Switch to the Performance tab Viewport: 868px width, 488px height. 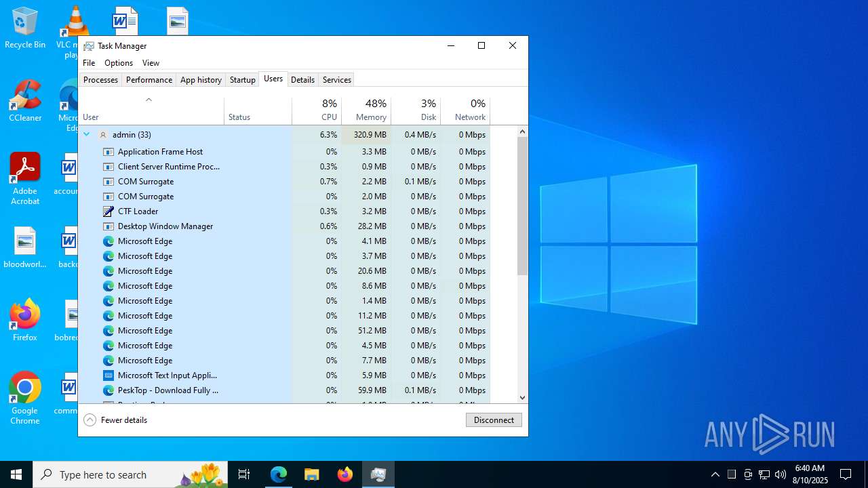click(149, 80)
